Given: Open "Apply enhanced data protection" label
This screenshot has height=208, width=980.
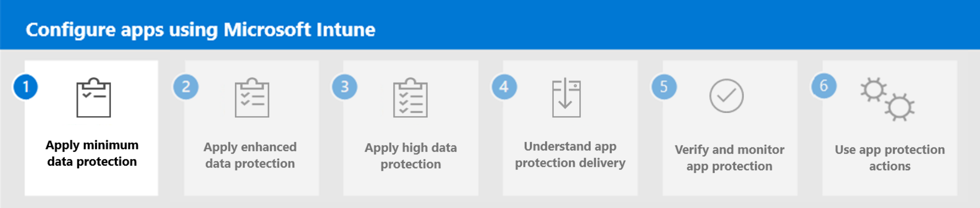Looking at the screenshot, I should (250, 155).
